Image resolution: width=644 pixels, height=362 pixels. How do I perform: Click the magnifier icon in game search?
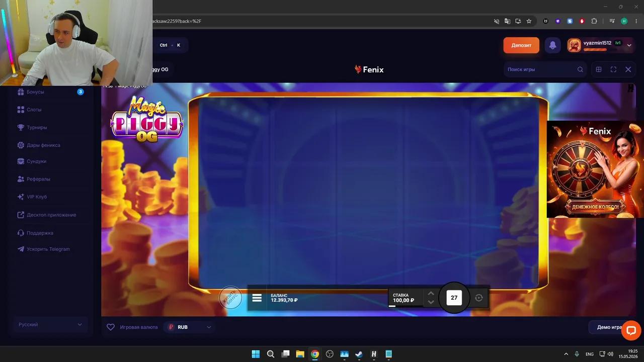click(x=580, y=69)
